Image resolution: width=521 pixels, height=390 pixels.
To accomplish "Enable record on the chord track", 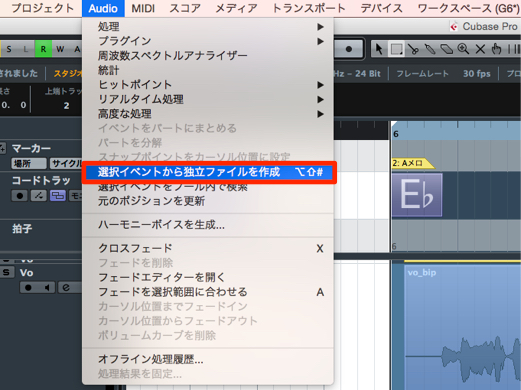I will pyautogui.click(x=19, y=196).
